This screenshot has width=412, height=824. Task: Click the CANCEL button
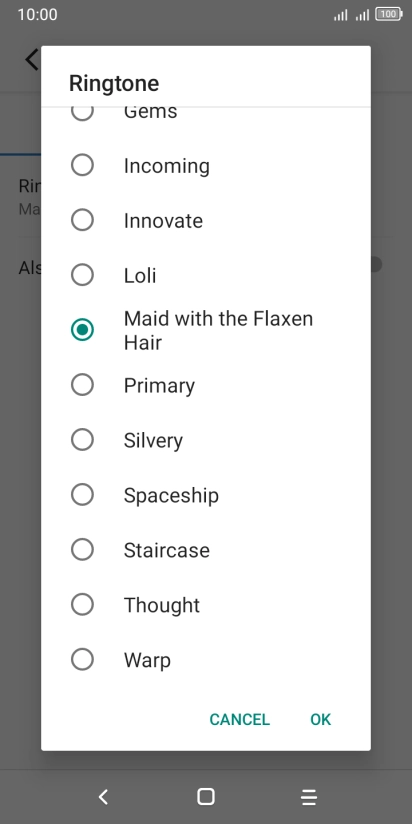tap(240, 719)
